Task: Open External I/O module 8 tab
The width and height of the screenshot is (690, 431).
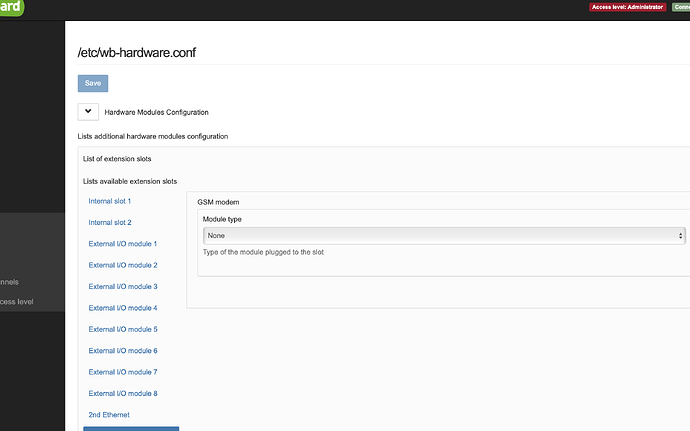Action: 123,393
